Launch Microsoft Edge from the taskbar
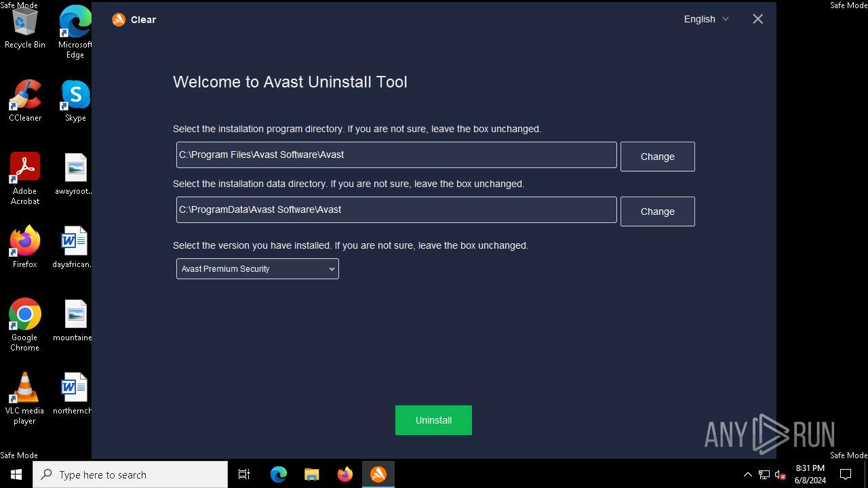Viewport: 868px width, 488px height. (x=279, y=474)
